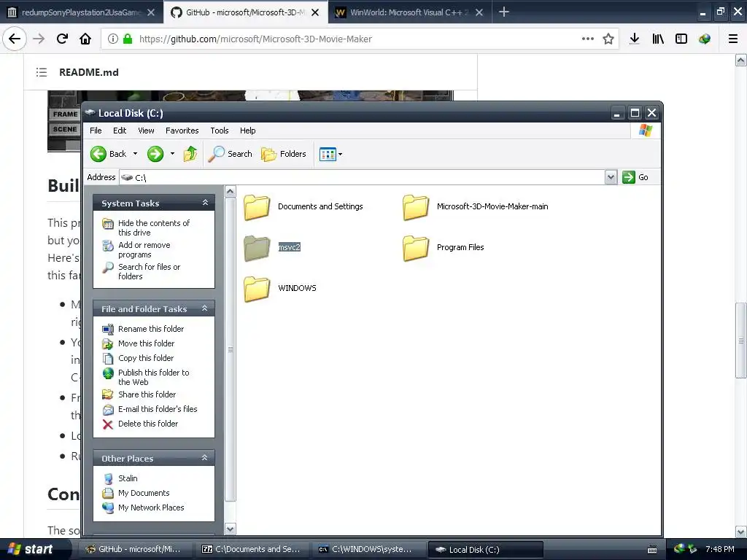This screenshot has height=560, width=747.
Task: Open the Help menu
Action: point(248,131)
